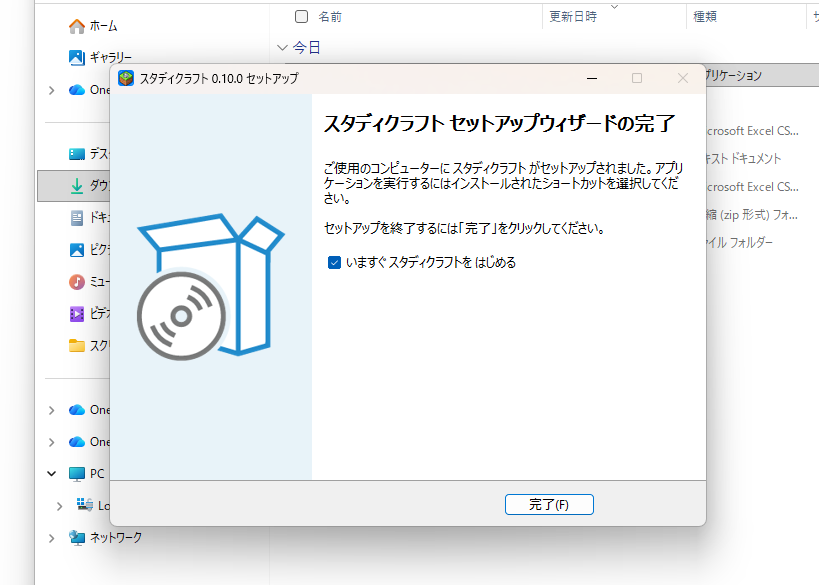Viewport: 819px width, 585px height.
Task: Sort files by 種類 column
Action: coord(705,17)
